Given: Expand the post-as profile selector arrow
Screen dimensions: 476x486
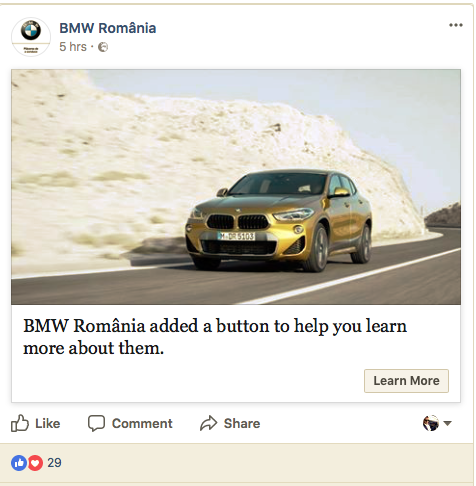Looking at the screenshot, I should pyautogui.click(x=447, y=423).
